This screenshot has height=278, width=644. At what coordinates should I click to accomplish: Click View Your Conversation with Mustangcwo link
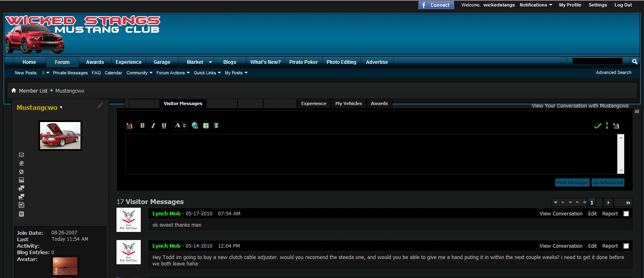coord(580,106)
